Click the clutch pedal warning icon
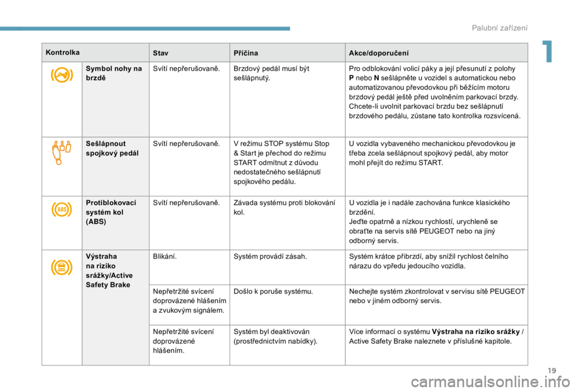 62,152
